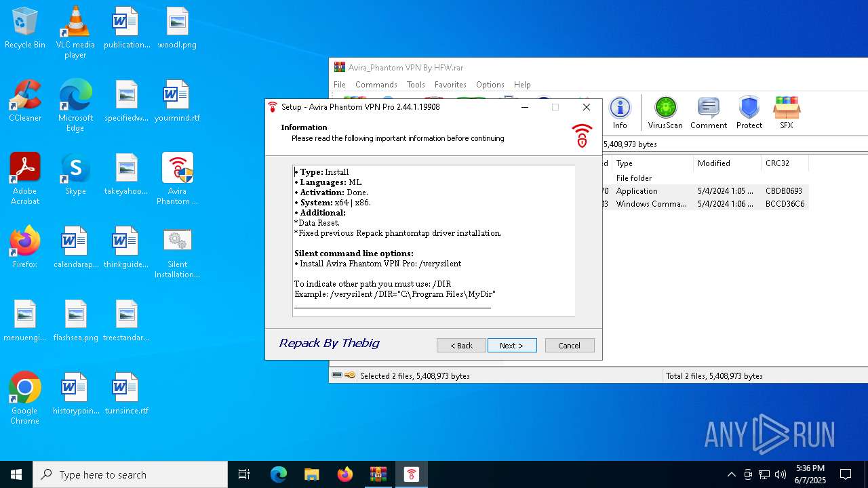
Task: Click the VirusScan icon in WinRAR toolbar
Action: pyautogui.click(x=665, y=113)
